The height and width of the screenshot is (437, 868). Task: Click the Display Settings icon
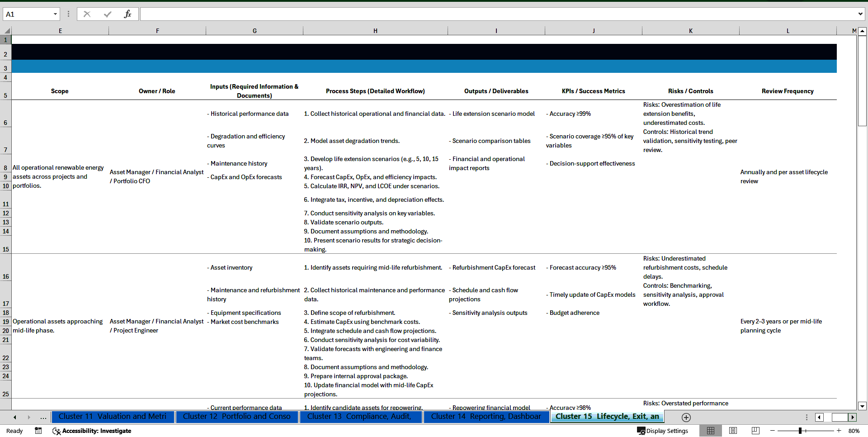pos(642,431)
